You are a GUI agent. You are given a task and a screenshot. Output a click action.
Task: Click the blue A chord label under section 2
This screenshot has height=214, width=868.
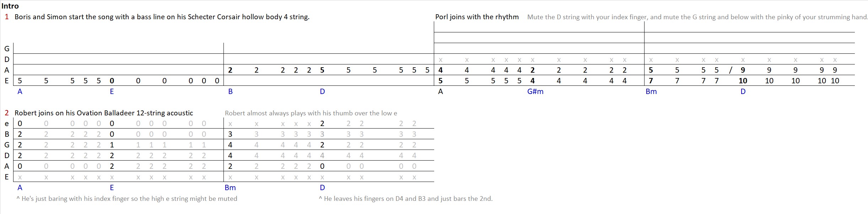(20, 188)
